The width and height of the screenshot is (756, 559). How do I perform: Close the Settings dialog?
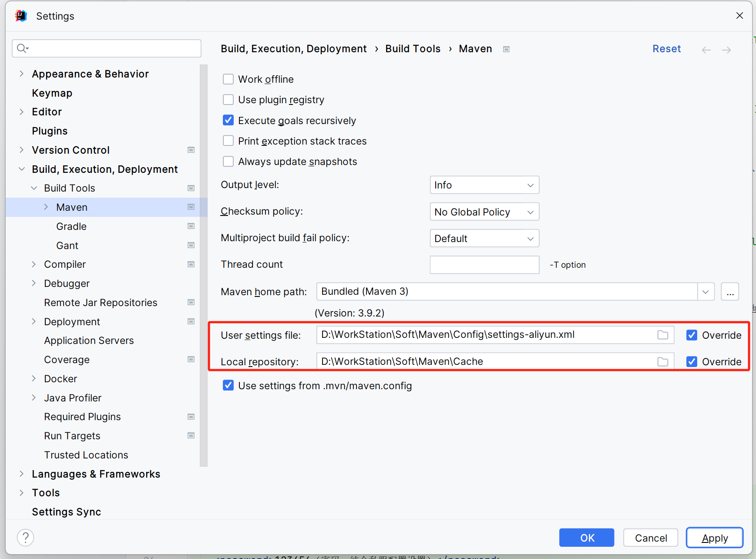[x=739, y=16]
